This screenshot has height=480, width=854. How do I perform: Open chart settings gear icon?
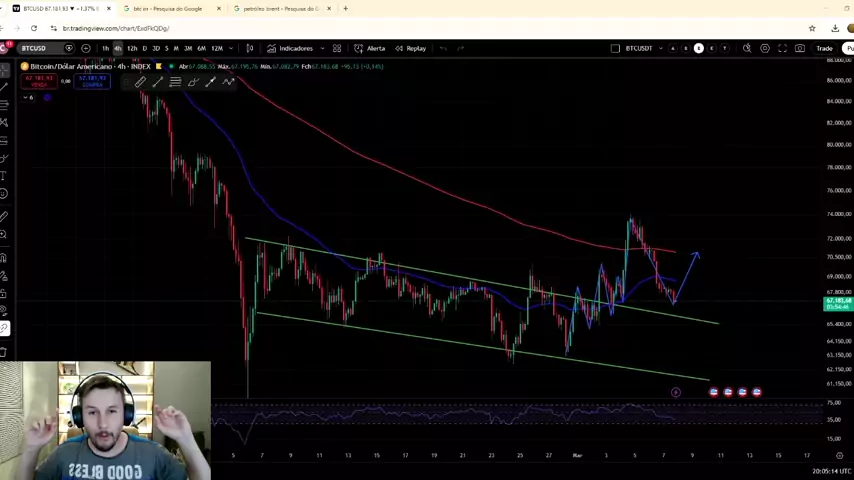[x=765, y=48]
